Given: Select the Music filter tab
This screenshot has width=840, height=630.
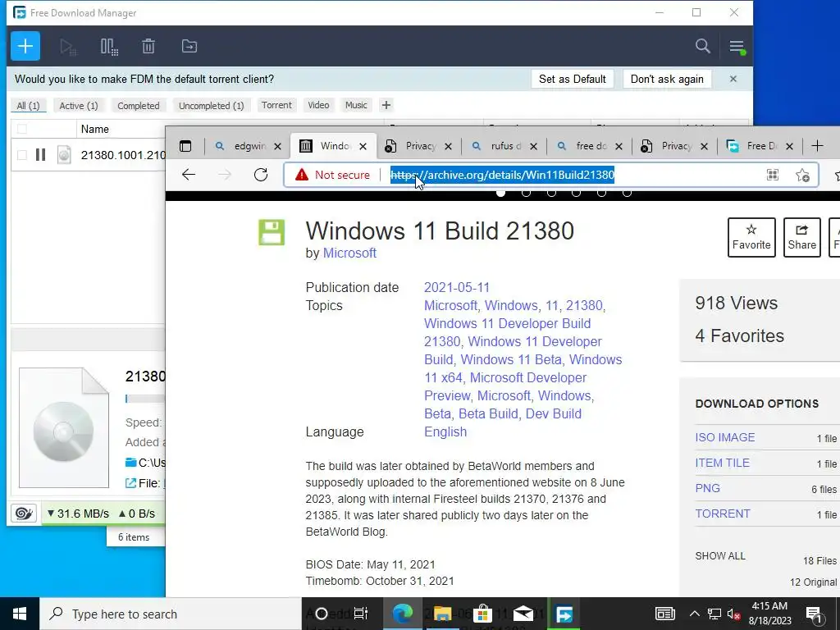Looking at the screenshot, I should click(356, 105).
